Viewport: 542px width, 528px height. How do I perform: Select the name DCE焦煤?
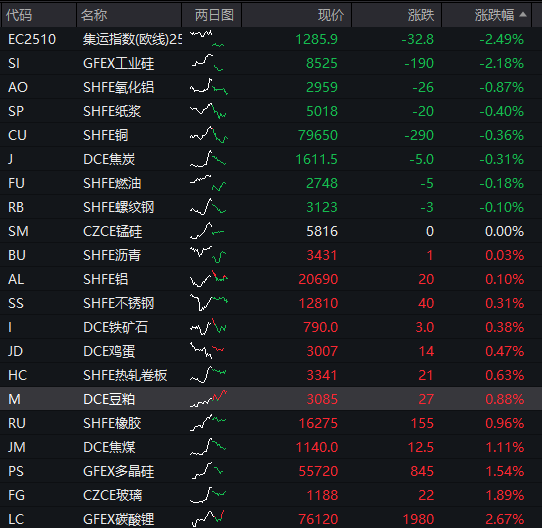[109, 447]
